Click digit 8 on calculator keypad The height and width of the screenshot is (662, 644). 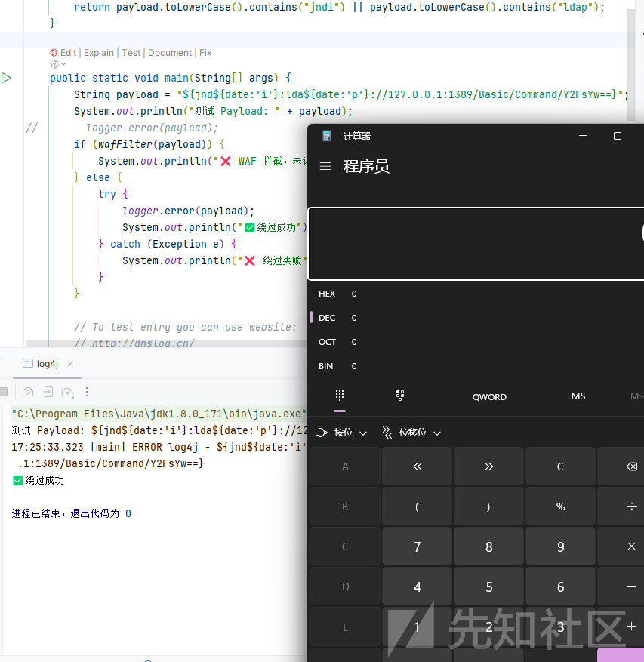click(x=488, y=547)
